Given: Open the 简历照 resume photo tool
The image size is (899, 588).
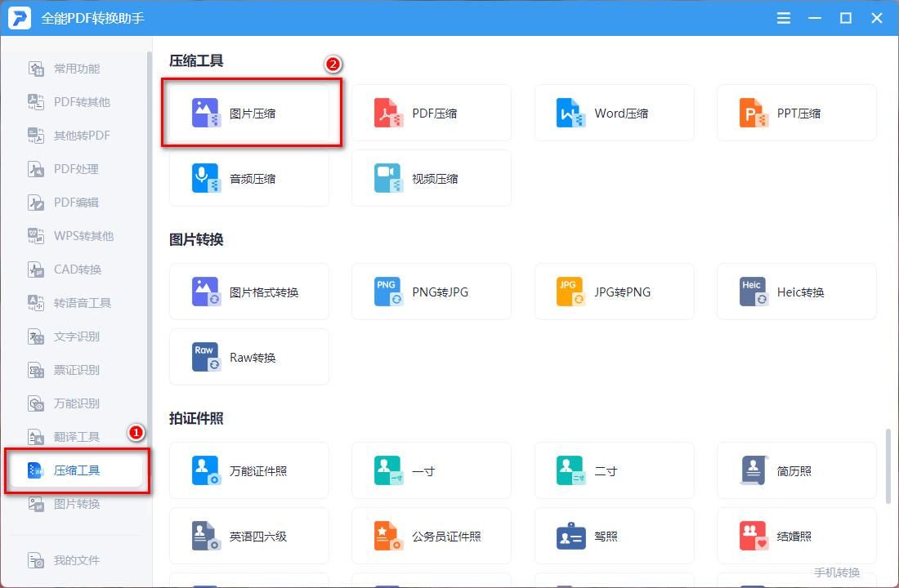Looking at the screenshot, I should click(796, 470).
